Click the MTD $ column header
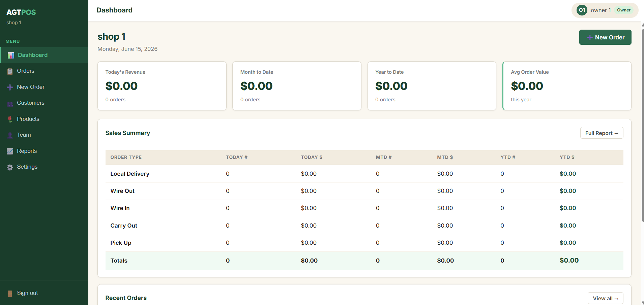644x305 pixels. [445, 157]
